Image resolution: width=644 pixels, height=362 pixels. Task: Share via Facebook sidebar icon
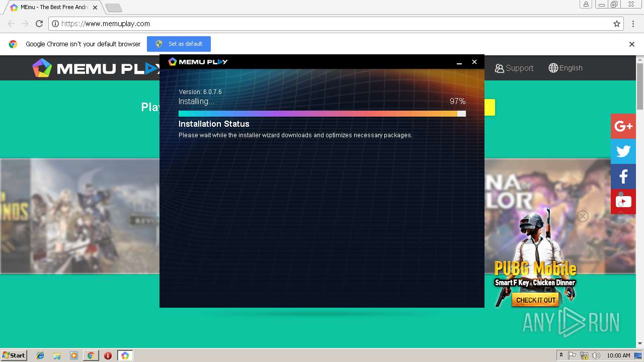[x=623, y=176]
